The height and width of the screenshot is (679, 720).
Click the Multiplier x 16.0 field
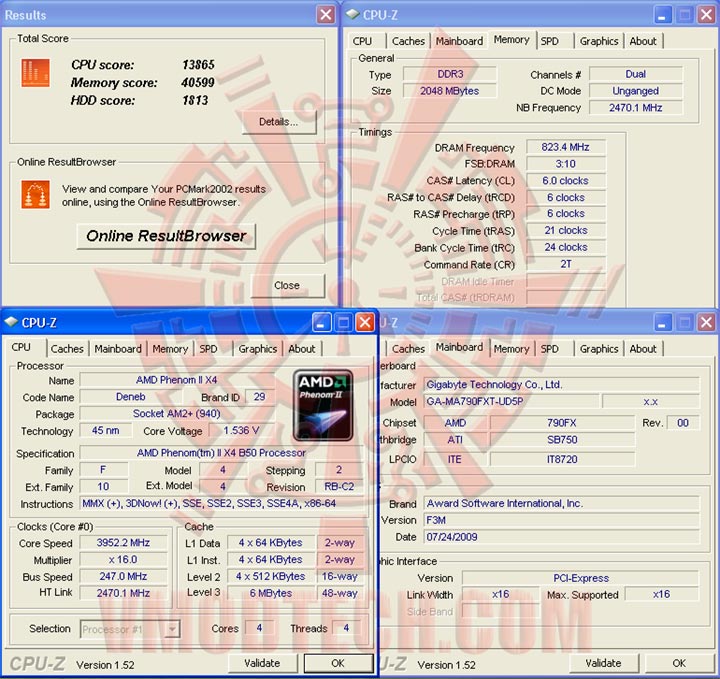point(123,560)
